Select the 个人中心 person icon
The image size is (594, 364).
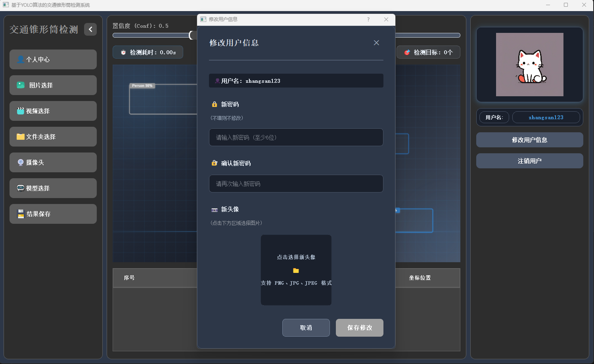pos(21,59)
